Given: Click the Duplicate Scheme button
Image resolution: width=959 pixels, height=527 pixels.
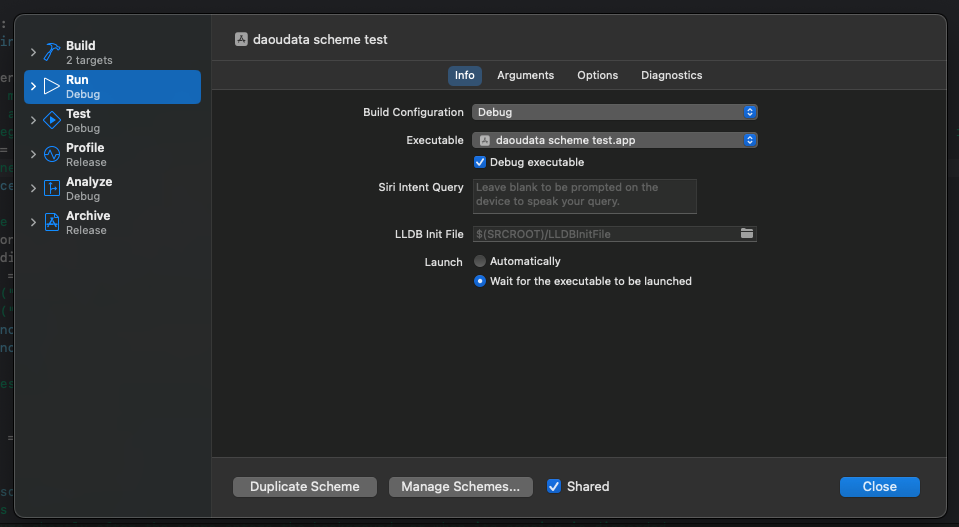Looking at the screenshot, I should tap(305, 487).
